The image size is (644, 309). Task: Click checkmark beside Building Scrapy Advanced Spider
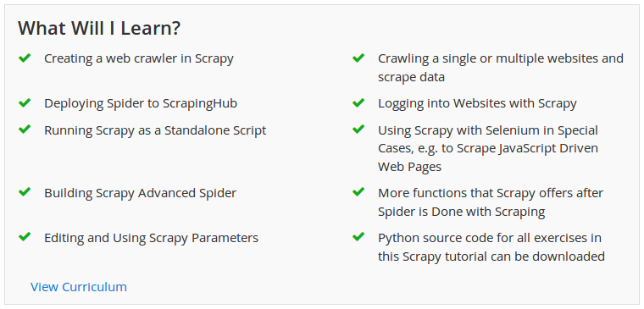click(25, 192)
